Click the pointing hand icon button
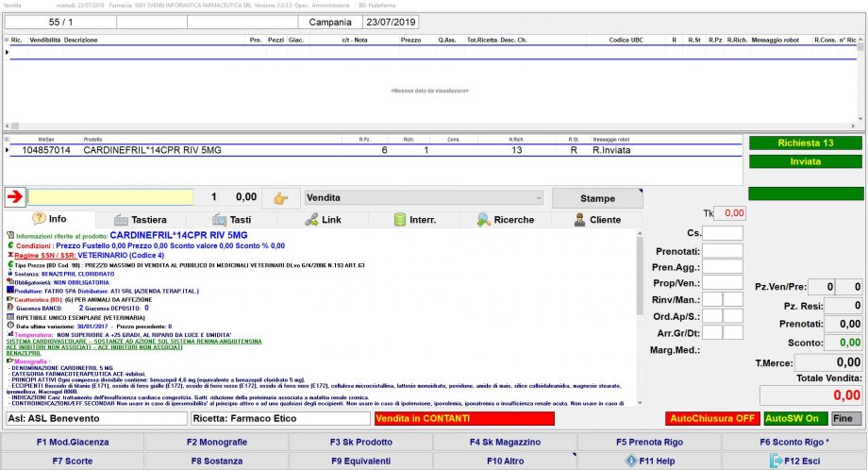 click(279, 198)
